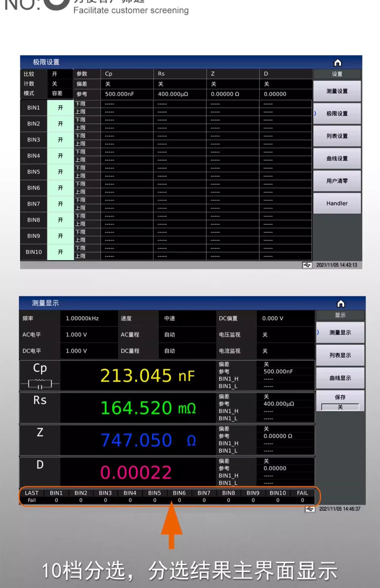Toggle BIN1 on/off switch
Screen dimensions: 380x588
tap(60, 108)
